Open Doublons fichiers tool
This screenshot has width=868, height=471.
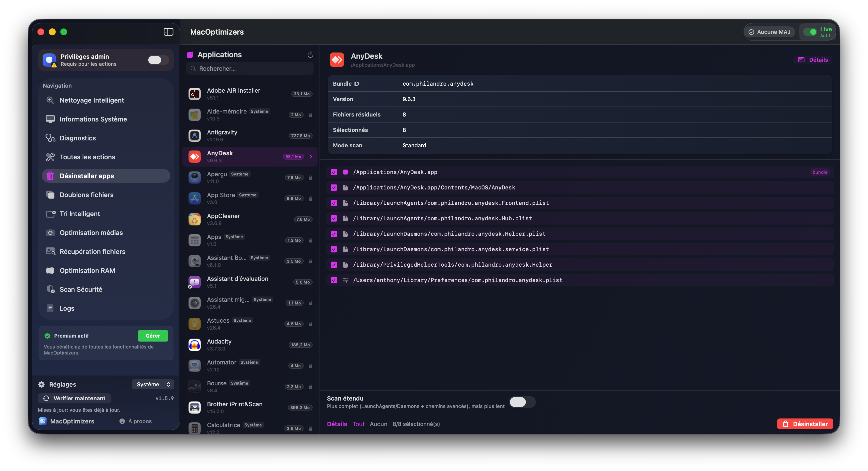87,194
